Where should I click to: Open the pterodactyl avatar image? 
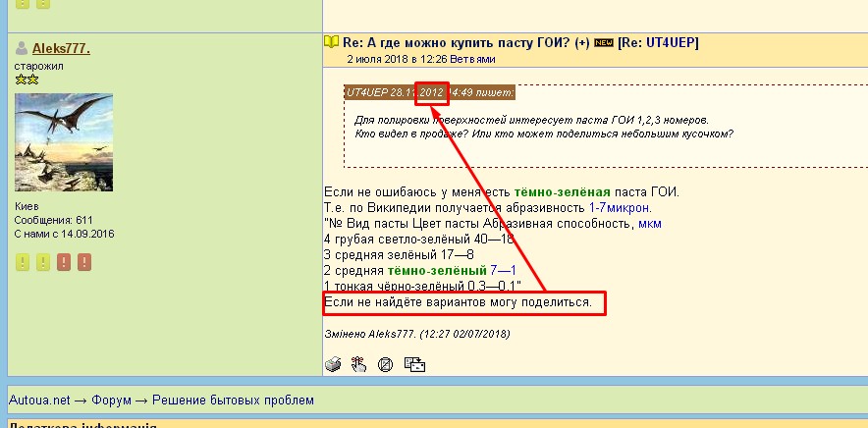[64, 141]
